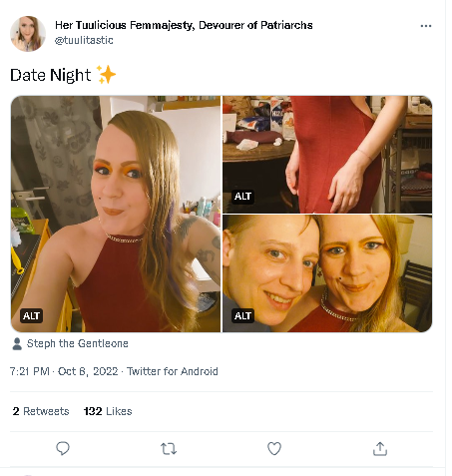The height and width of the screenshot is (476, 452).
Task: Open the @tuulitastic handle link
Action: 84,40
